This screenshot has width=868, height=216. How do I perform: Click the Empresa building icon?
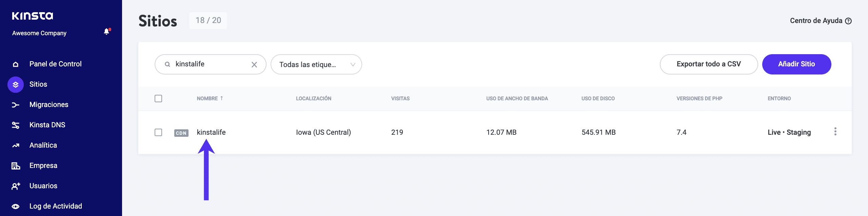pos(16,166)
